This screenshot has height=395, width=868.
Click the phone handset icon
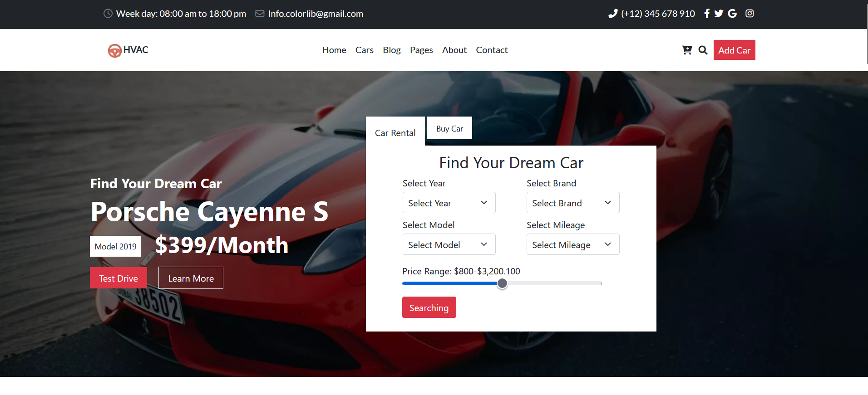613,14
